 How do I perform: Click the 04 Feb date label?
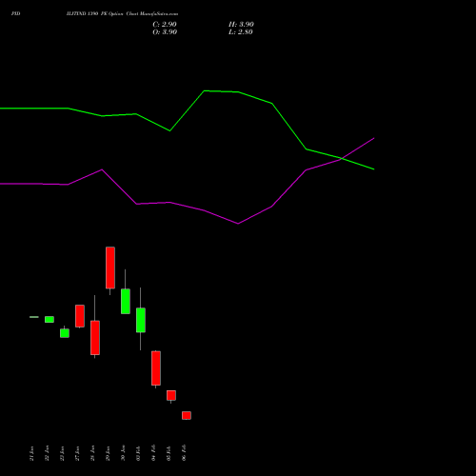coord(153,453)
